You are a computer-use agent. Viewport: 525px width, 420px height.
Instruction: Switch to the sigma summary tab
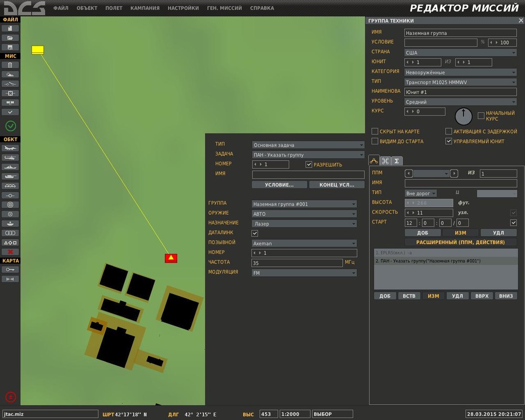(396, 161)
